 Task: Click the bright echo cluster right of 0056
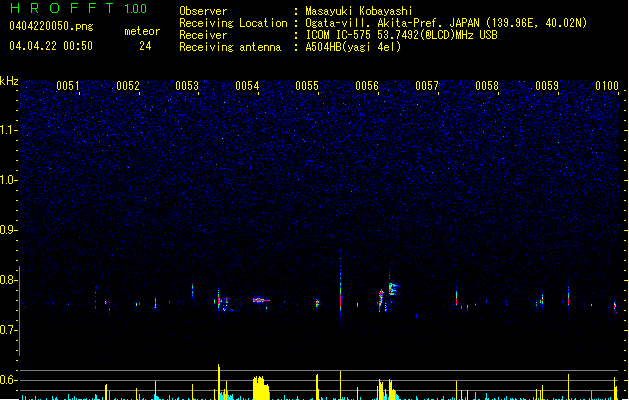393,288
